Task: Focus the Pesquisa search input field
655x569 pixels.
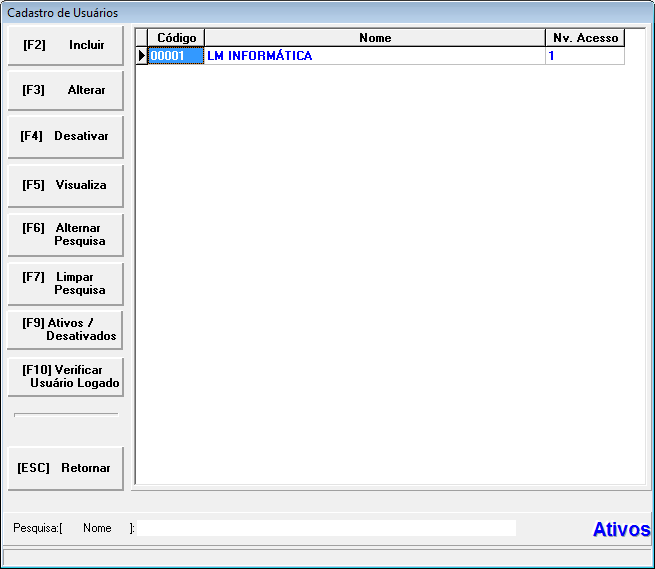Action: tap(327, 528)
